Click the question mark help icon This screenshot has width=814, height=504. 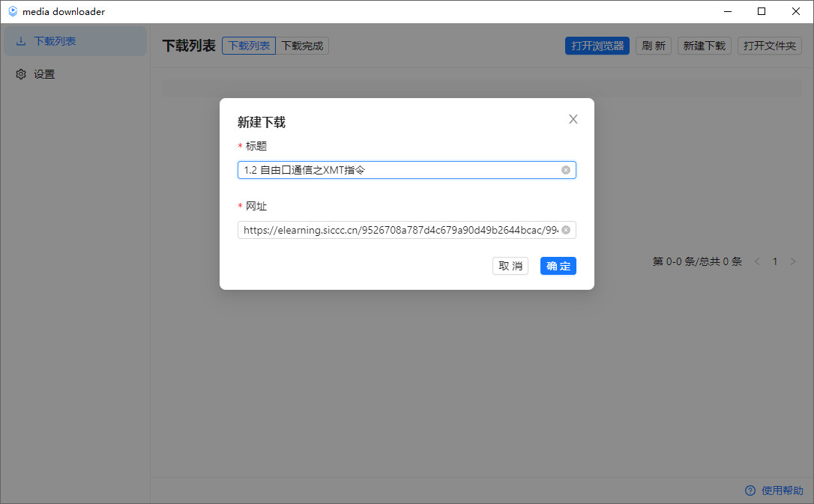point(750,491)
